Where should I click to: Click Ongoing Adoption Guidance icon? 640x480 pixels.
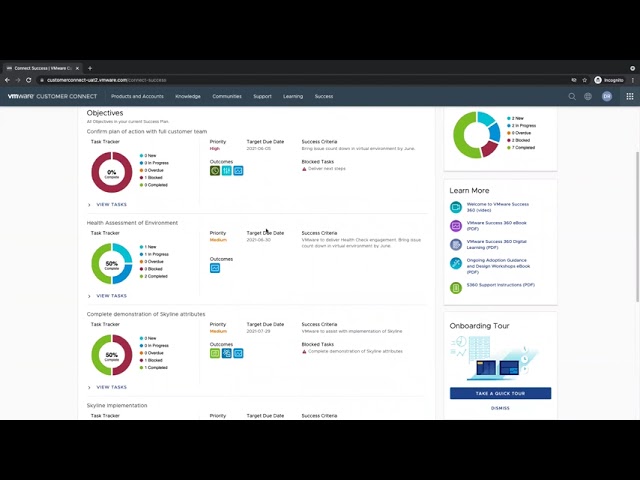tap(456, 263)
